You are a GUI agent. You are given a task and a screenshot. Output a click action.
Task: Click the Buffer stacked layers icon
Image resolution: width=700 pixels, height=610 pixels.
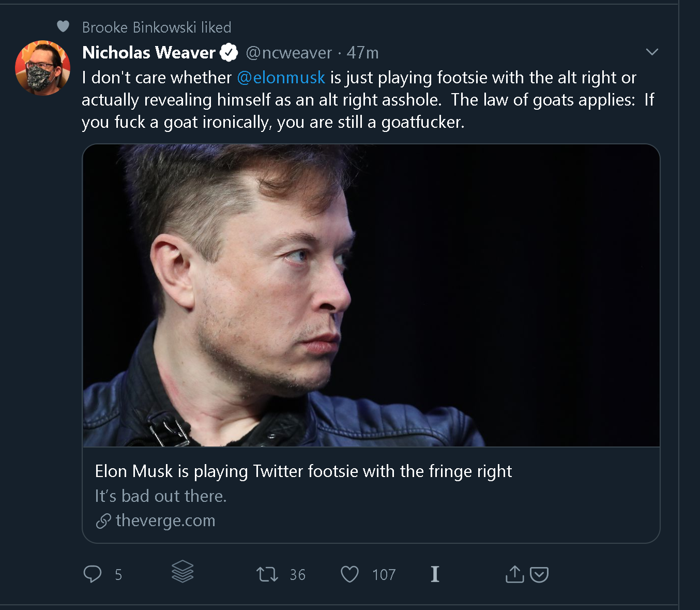click(182, 572)
